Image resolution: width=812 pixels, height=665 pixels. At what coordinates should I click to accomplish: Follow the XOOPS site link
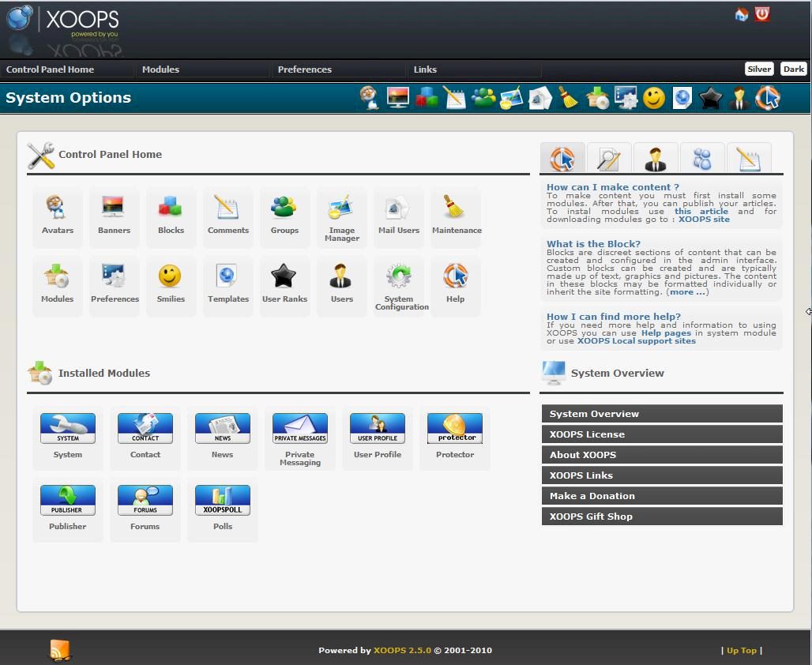pos(704,219)
